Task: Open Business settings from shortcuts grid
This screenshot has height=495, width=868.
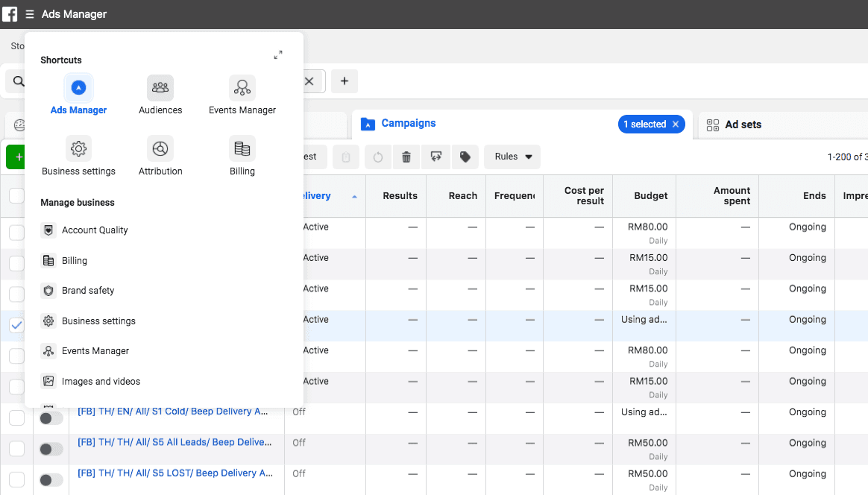Action: (79, 154)
